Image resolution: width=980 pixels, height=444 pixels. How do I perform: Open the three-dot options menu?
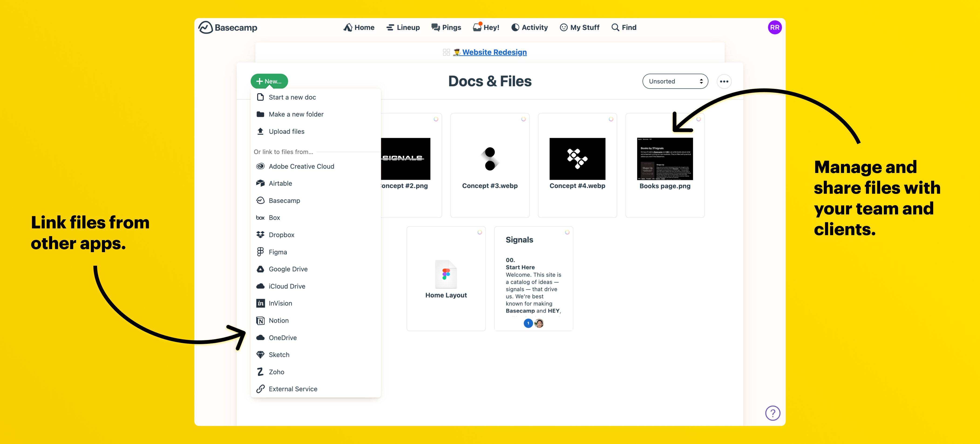coord(724,81)
